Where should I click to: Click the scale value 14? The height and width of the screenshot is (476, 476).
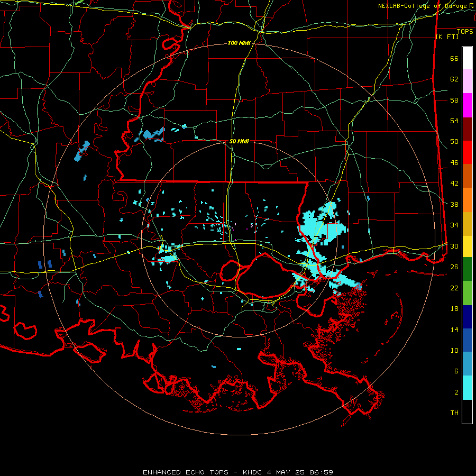454,329
